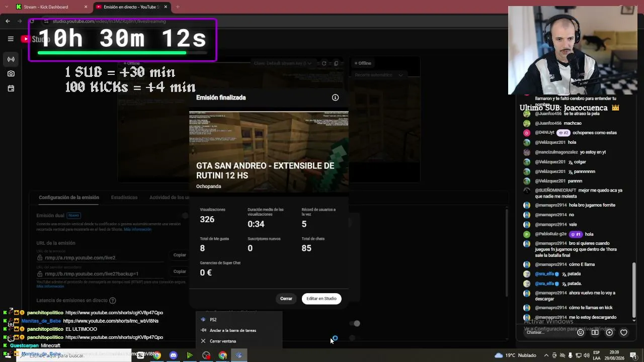Open the Configuración de la emisión tab
Viewport: 644px width, 362px height.
click(69, 198)
